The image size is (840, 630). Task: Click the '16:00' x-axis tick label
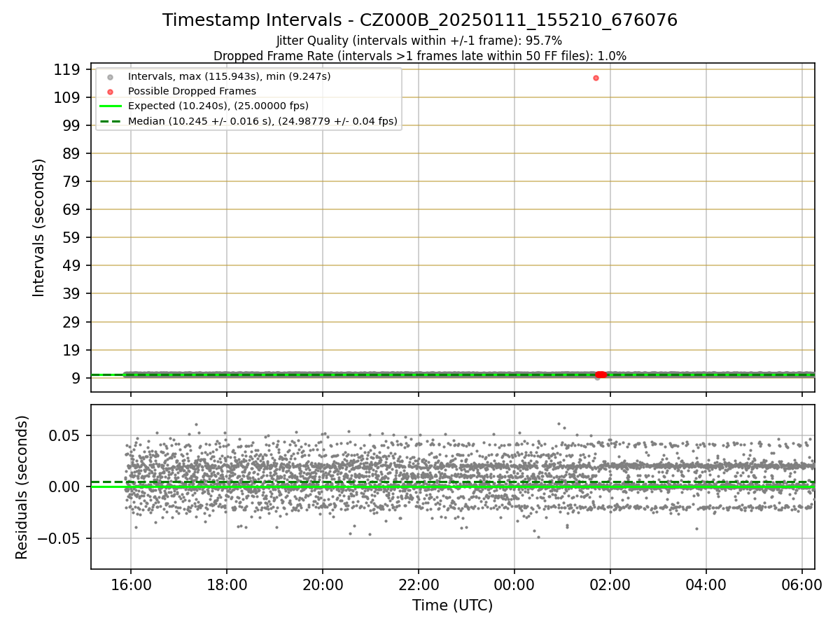[130, 584]
